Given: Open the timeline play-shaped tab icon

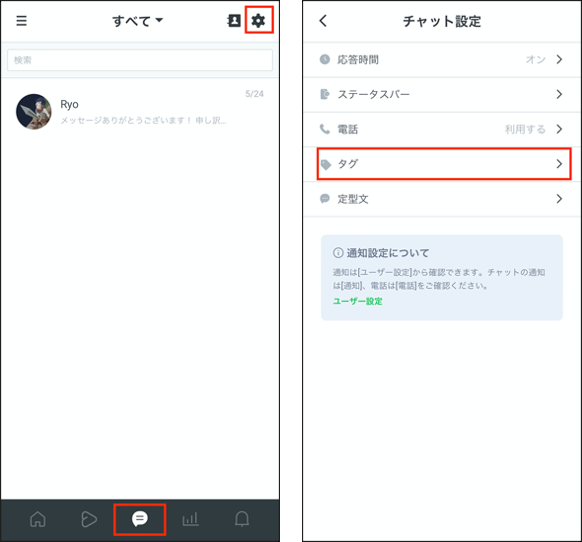Looking at the screenshot, I should [x=89, y=519].
